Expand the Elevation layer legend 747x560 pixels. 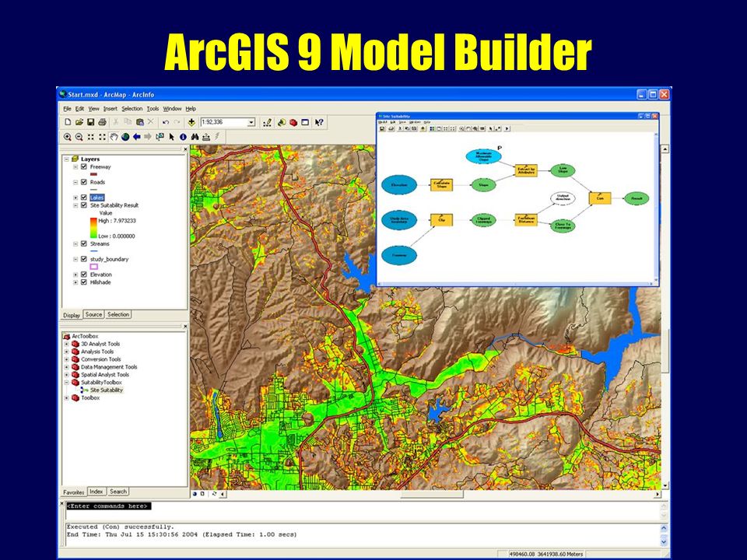coord(75,275)
